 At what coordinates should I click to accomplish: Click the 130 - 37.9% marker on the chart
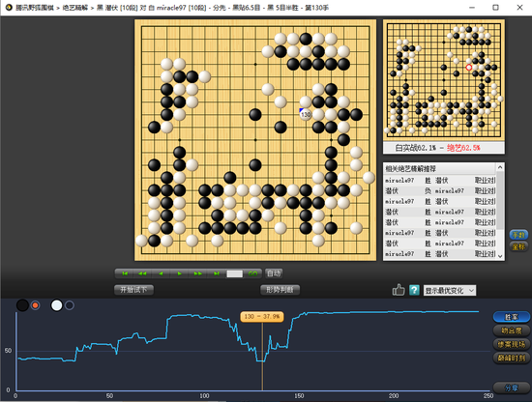(x=262, y=317)
